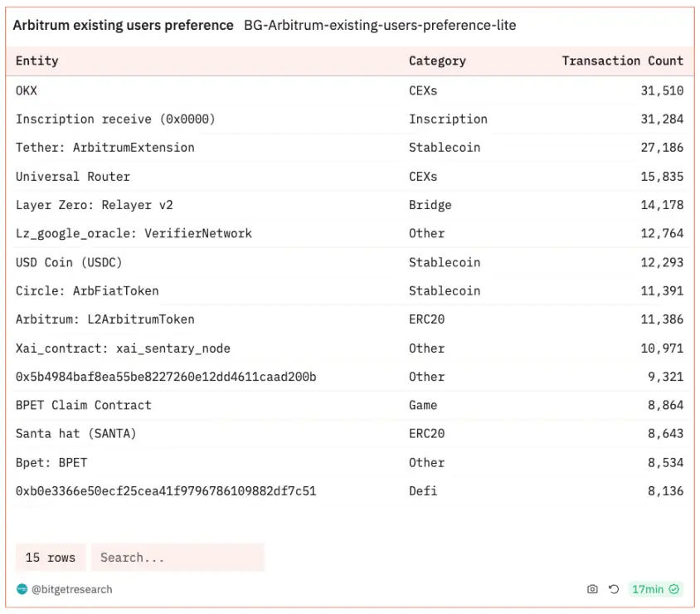Click the 15 rows count label

[x=51, y=558]
